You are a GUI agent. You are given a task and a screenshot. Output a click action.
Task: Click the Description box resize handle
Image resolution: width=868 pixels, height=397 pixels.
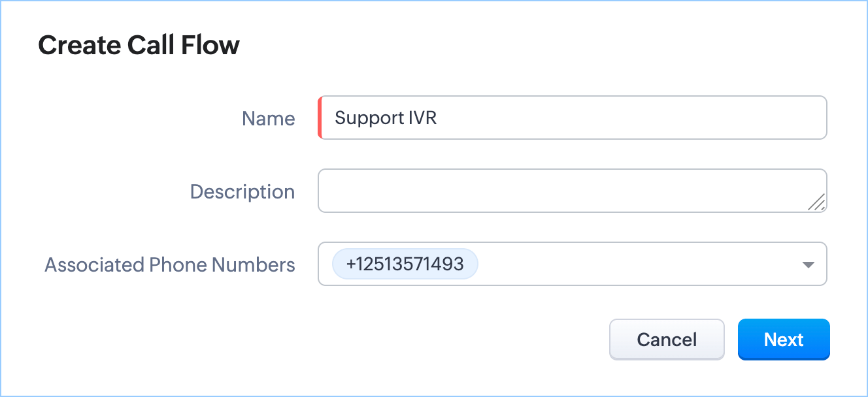pos(816,202)
